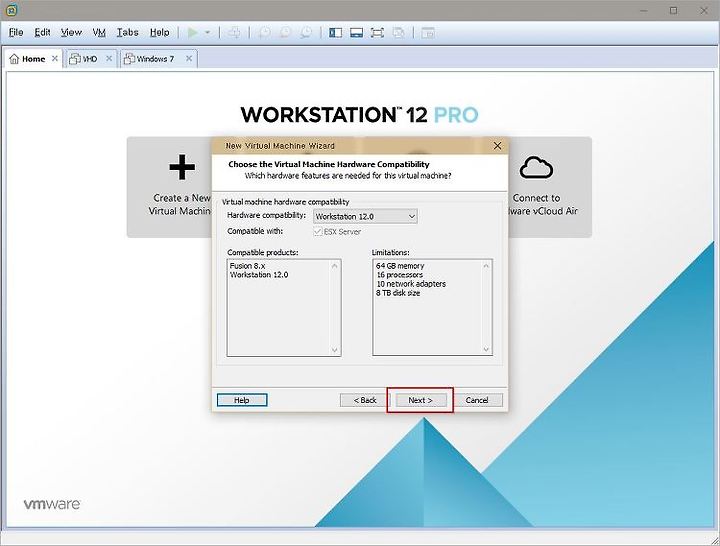Select Workstation 12.0 in Compatible products list

[x=259, y=275]
